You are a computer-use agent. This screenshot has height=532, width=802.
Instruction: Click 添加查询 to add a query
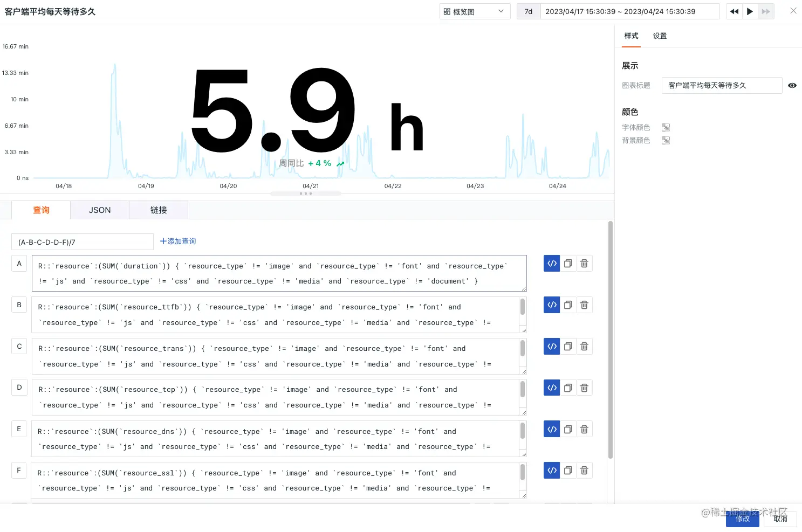[178, 241]
